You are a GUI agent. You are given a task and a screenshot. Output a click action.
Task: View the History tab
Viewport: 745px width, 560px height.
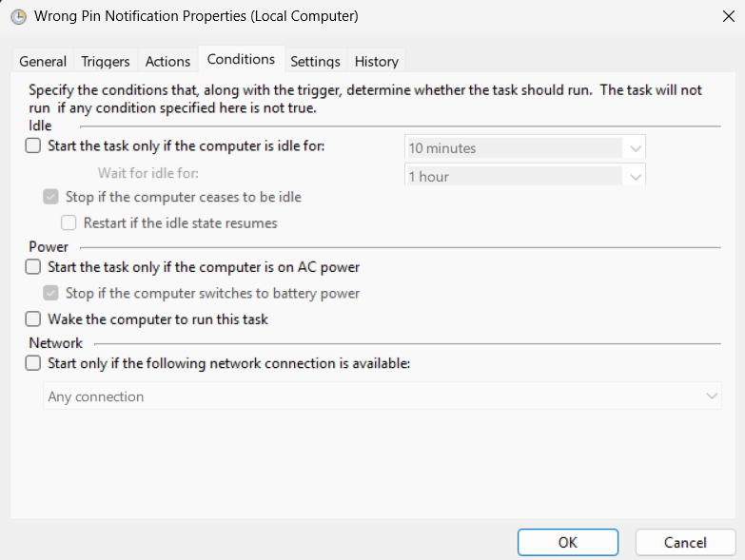(376, 61)
